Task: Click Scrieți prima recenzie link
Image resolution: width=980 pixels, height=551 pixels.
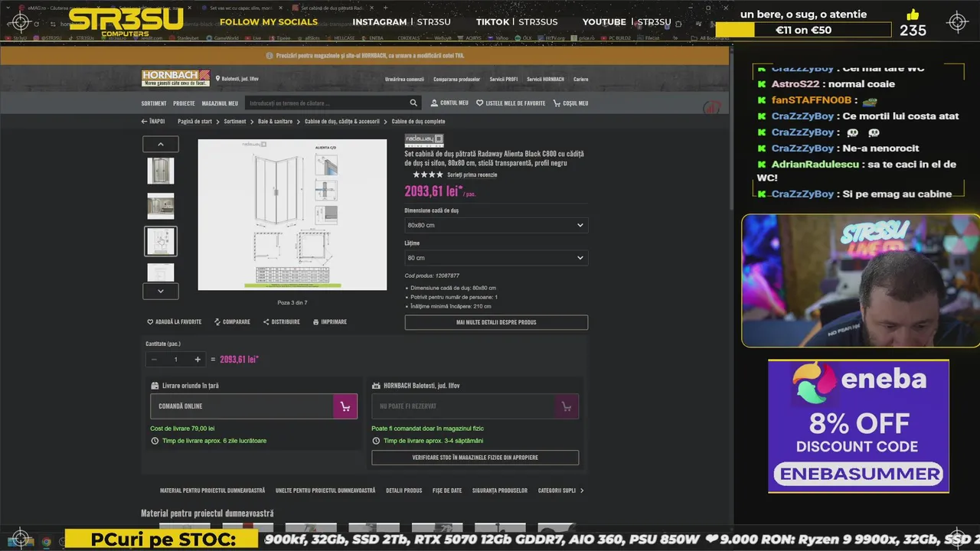Action: click(x=472, y=174)
